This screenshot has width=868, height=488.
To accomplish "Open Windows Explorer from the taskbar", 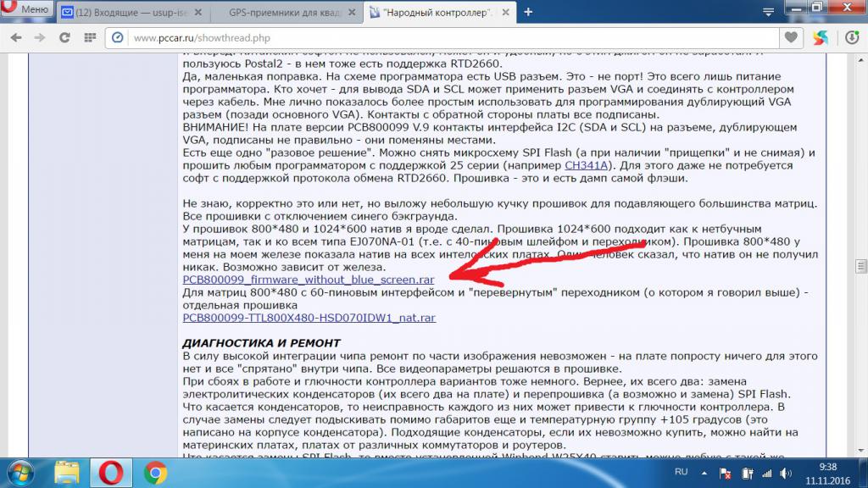I will tap(67, 474).
